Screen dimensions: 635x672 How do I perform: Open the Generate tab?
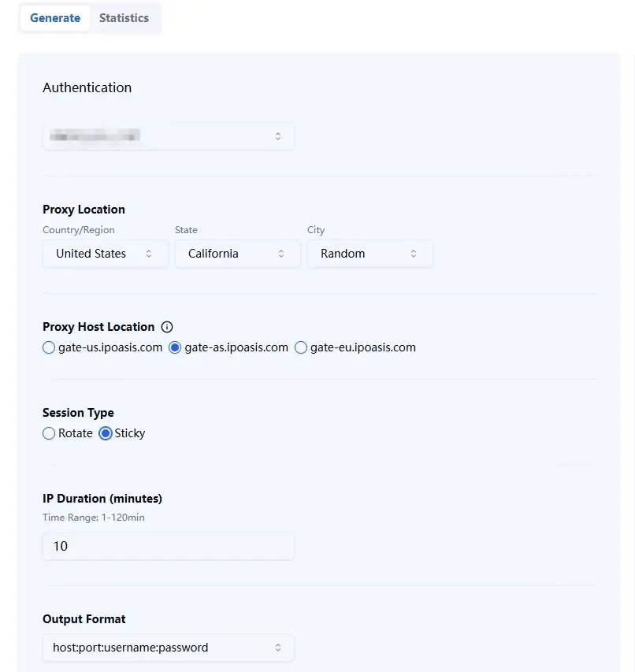[55, 18]
